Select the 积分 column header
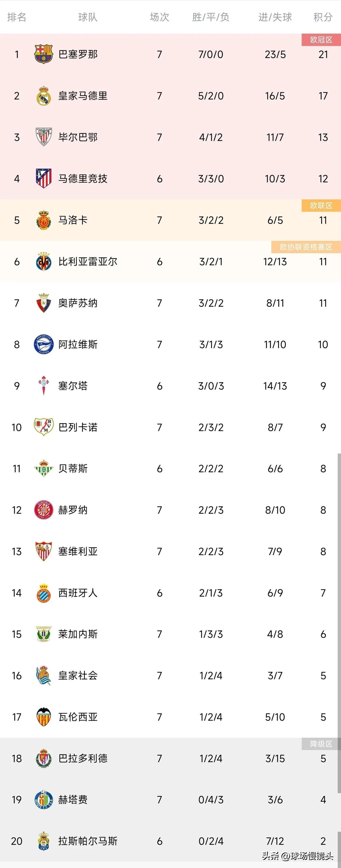The width and height of the screenshot is (341, 868). pos(323,17)
